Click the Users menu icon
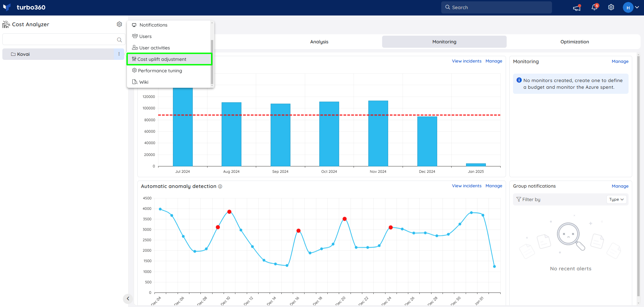644x307 pixels. click(x=135, y=36)
